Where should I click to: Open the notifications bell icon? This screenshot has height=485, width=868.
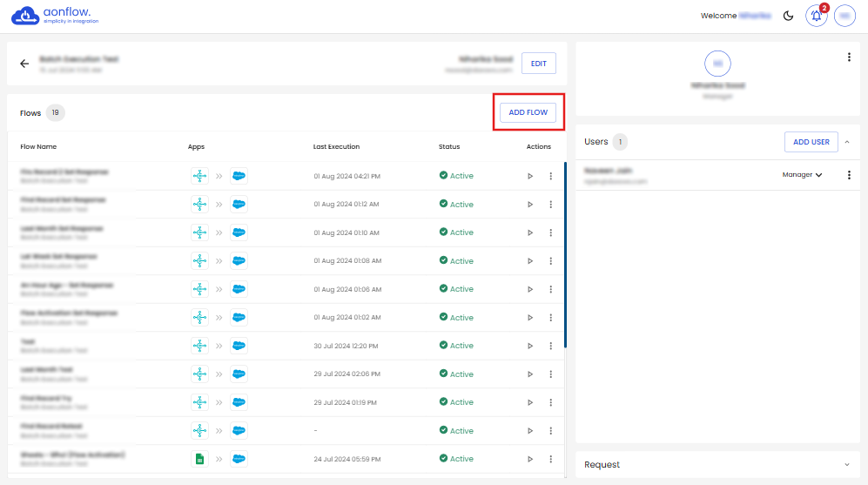(x=816, y=16)
